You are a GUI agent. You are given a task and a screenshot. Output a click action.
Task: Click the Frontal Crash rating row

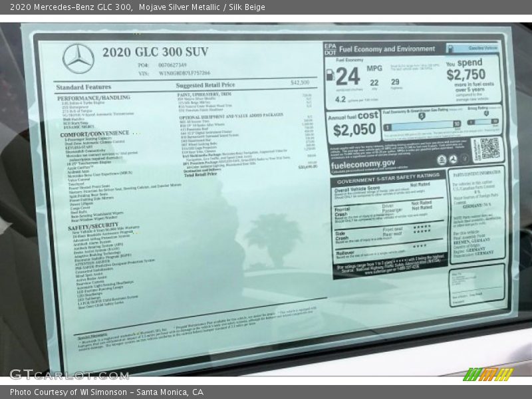pyautogui.click(x=389, y=212)
